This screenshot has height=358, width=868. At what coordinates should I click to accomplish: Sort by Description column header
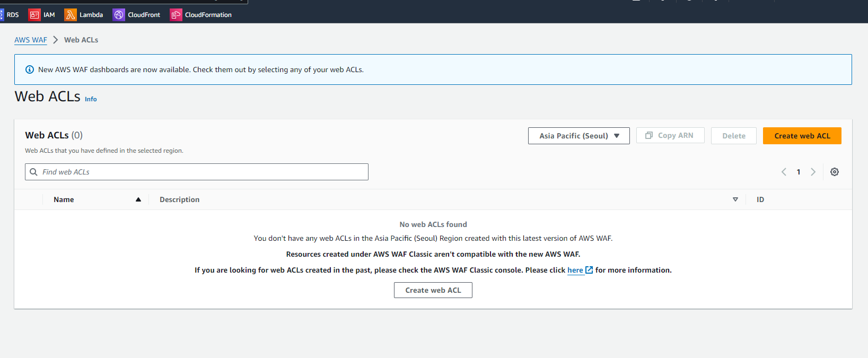point(180,199)
